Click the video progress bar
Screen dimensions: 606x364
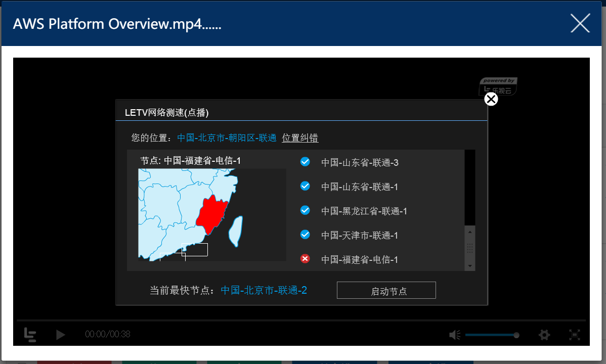301,321
